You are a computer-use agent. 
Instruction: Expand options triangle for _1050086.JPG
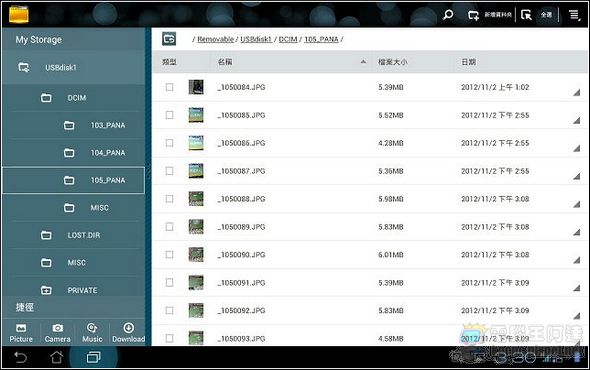(576, 148)
